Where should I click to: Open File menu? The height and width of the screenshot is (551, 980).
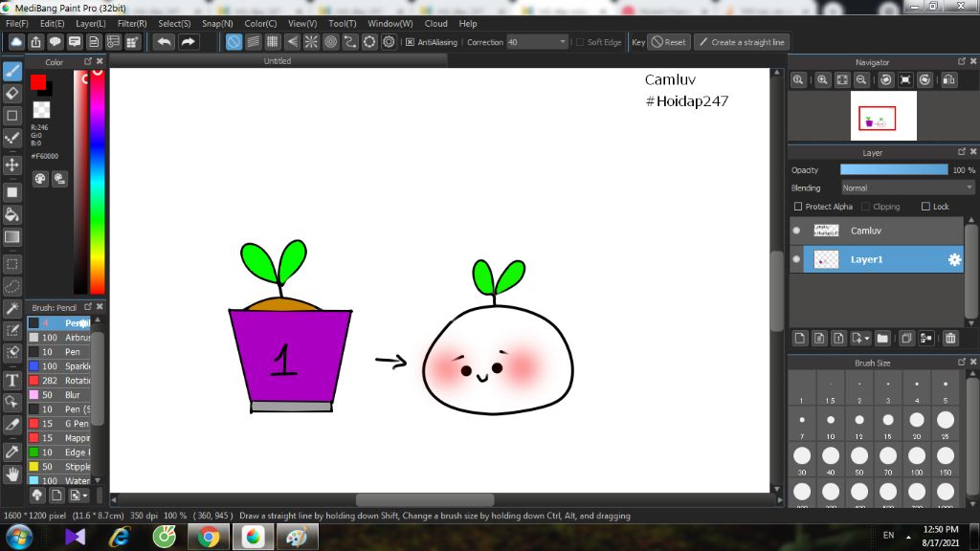(x=17, y=23)
